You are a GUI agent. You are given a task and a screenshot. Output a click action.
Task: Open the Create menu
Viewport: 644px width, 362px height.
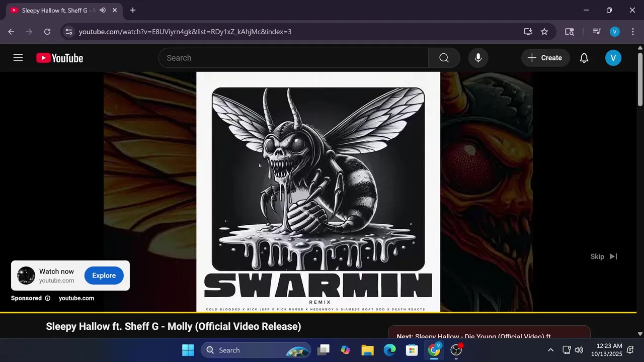[x=545, y=58]
